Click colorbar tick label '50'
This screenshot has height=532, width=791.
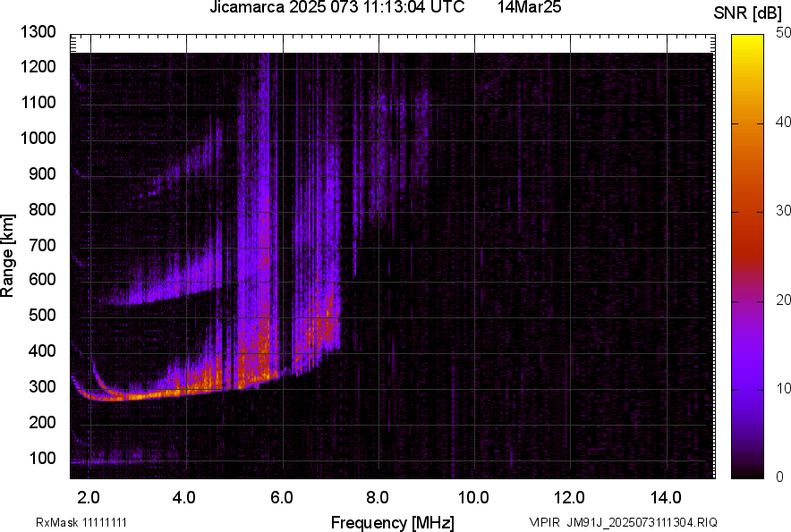point(784,33)
